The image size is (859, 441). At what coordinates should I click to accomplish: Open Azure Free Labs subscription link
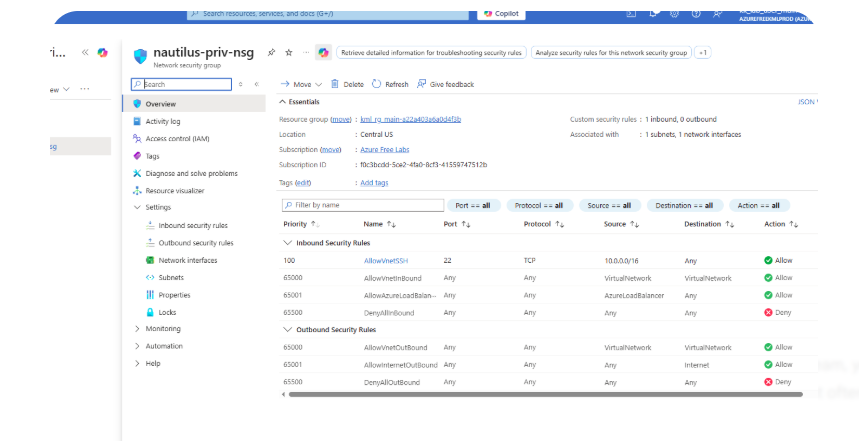click(x=385, y=150)
